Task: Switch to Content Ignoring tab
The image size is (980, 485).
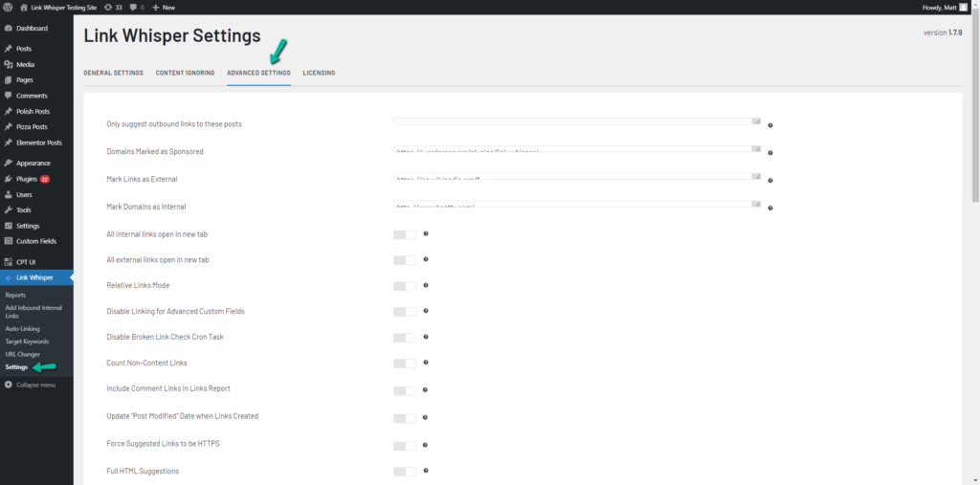Action: [x=185, y=73]
